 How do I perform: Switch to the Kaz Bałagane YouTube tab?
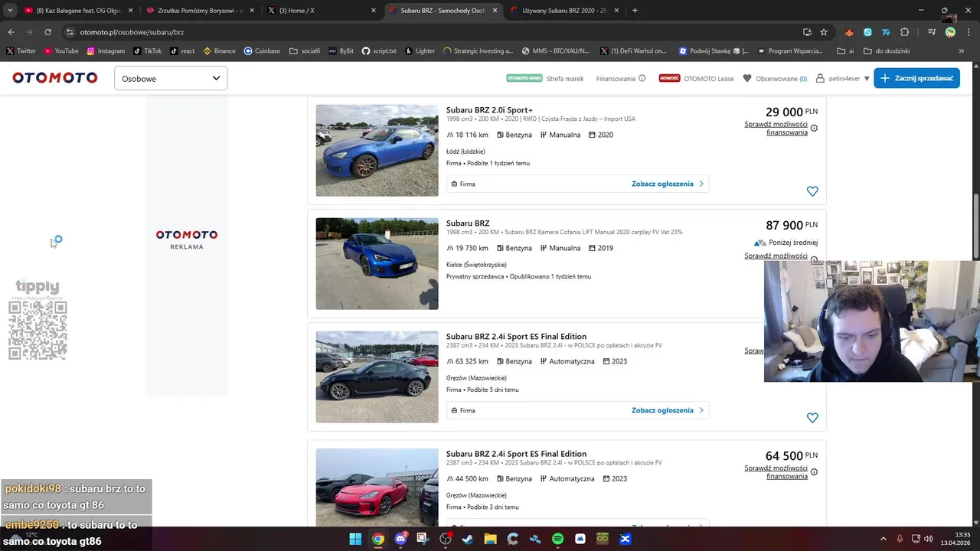click(x=80, y=11)
